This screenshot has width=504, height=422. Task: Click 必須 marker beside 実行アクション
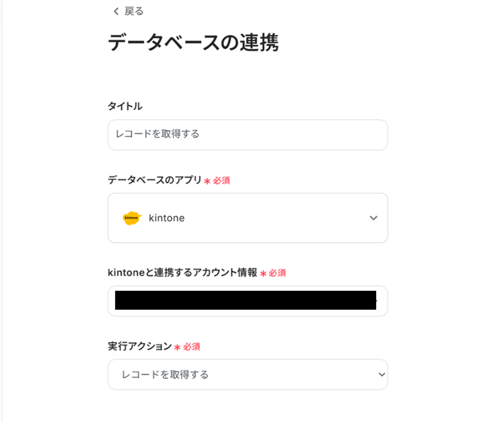click(x=192, y=347)
